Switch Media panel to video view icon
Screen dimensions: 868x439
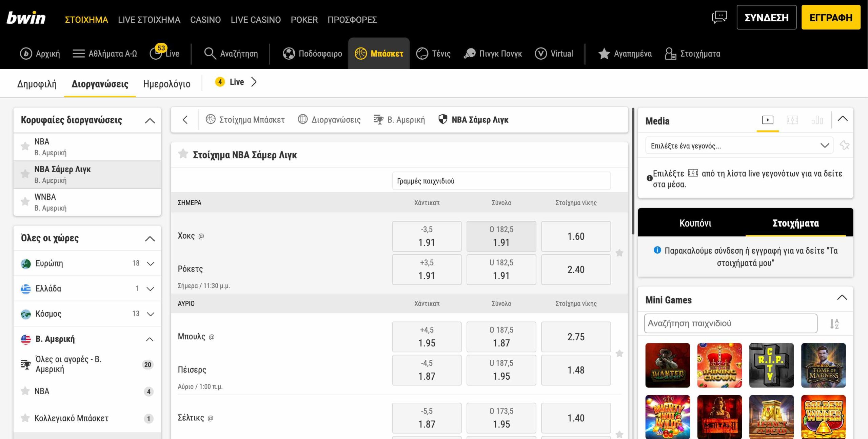pyautogui.click(x=768, y=120)
